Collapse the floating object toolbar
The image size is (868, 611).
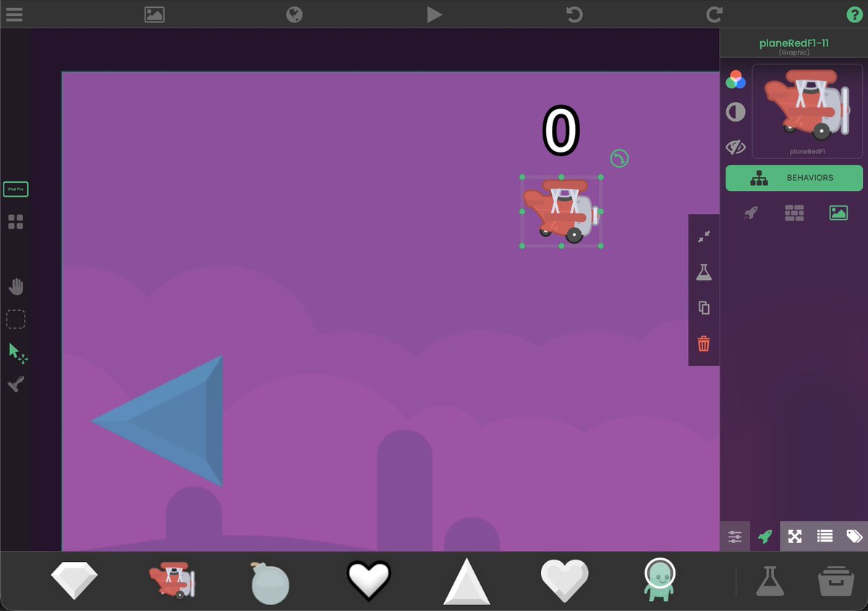coord(704,236)
